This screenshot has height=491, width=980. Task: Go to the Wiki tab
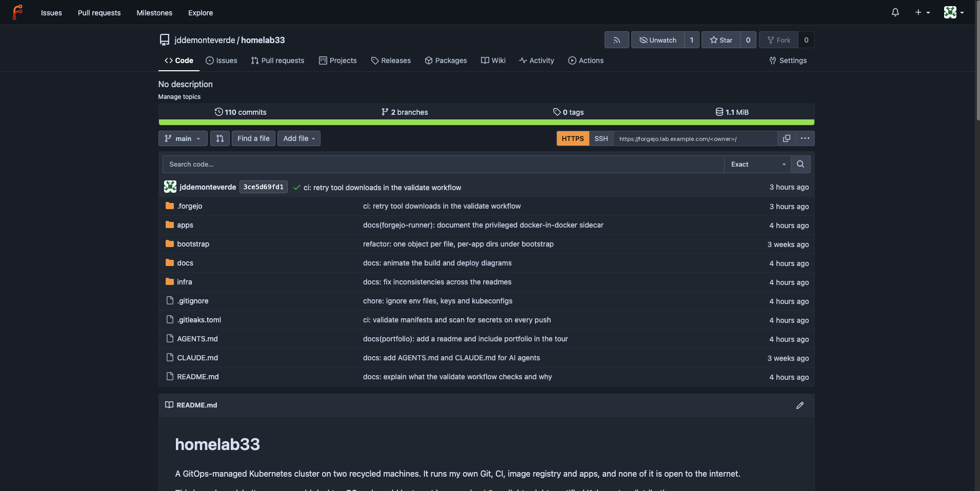(x=493, y=60)
